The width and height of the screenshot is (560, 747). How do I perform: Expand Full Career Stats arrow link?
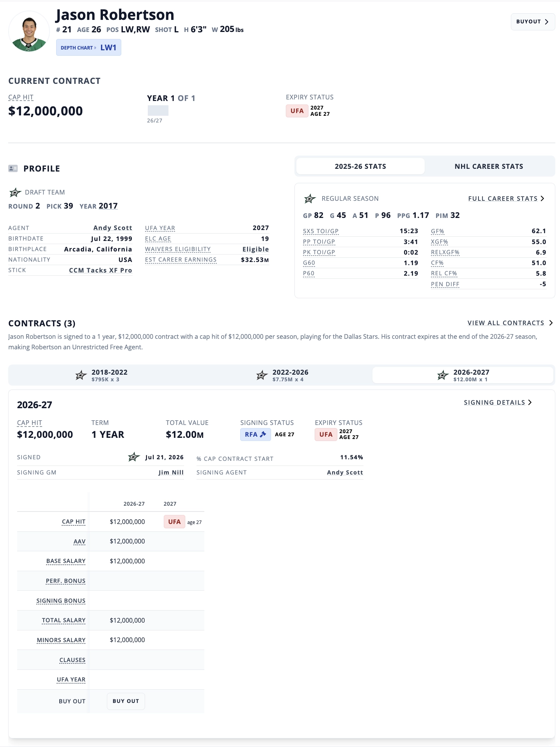tap(506, 198)
